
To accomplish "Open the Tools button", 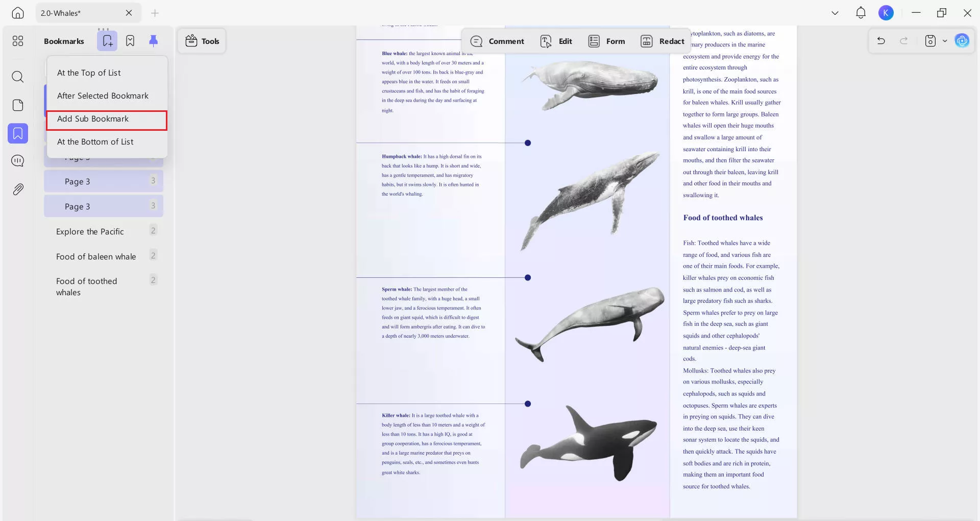I will (202, 41).
